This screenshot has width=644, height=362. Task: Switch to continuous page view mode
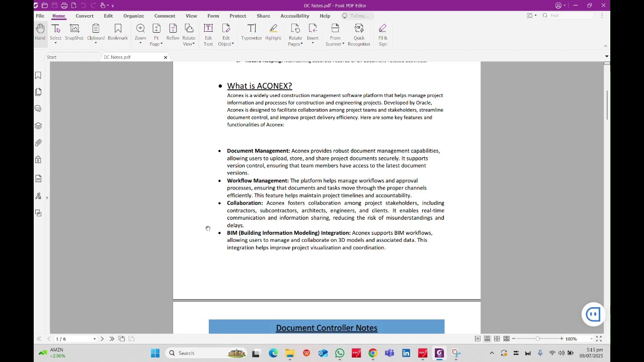click(487, 339)
